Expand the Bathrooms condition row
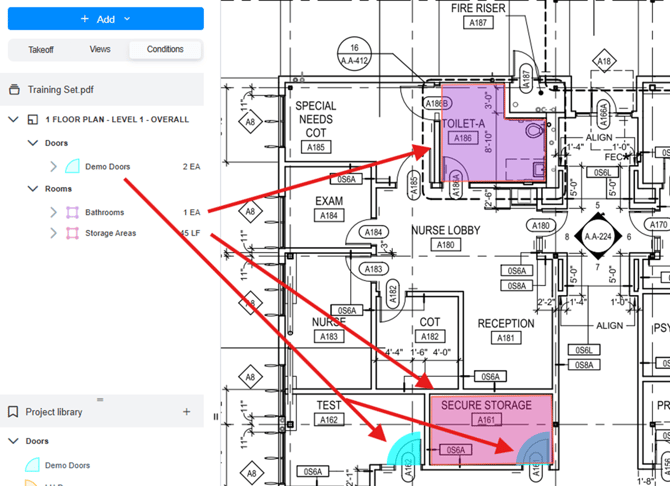This screenshot has height=486, width=670. pos(53,212)
